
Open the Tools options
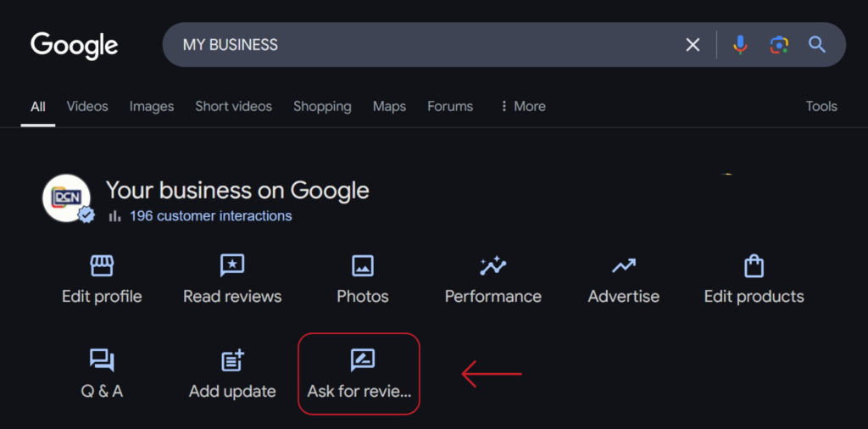pyautogui.click(x=821, y=106)
